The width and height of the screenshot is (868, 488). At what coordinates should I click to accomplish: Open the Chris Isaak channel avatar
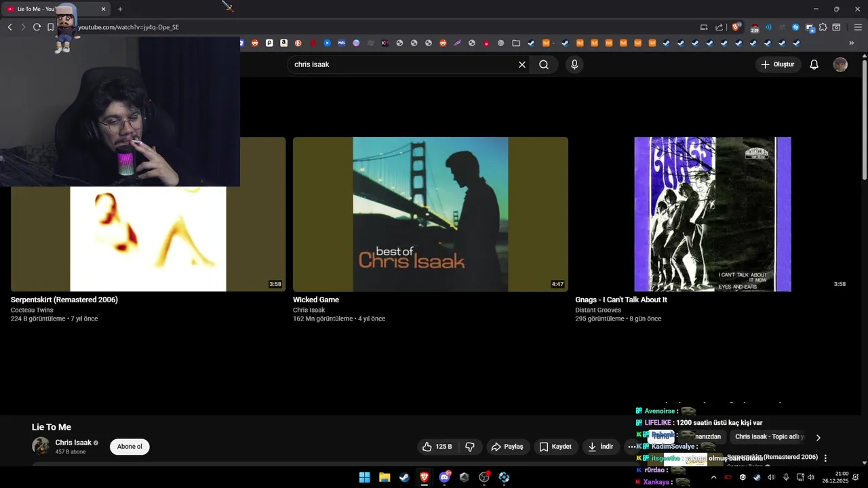[41, 446]
